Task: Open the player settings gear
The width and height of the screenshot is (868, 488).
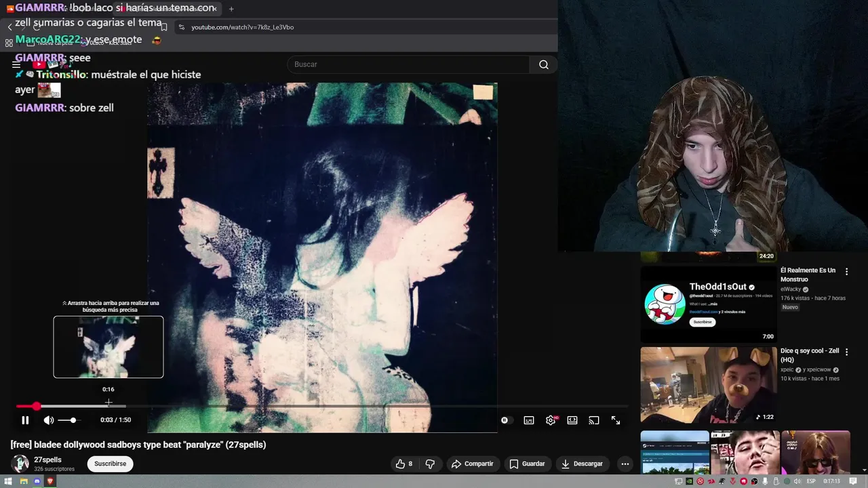Action: point(551,420)
